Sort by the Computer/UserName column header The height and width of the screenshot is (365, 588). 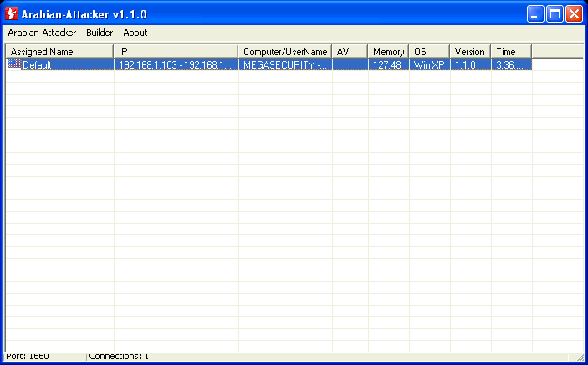(285, 52)
